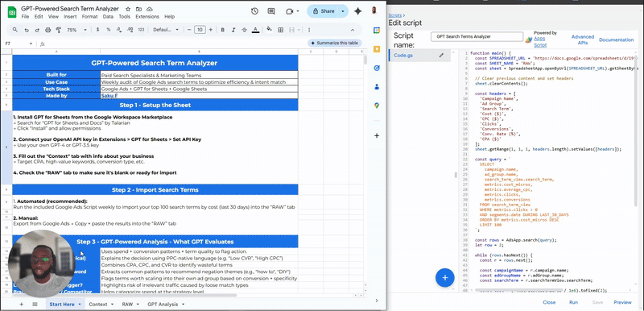Open the Share options dropdown arrow
The width and height of the screenshot is (644, 311).
coord(343,11)
